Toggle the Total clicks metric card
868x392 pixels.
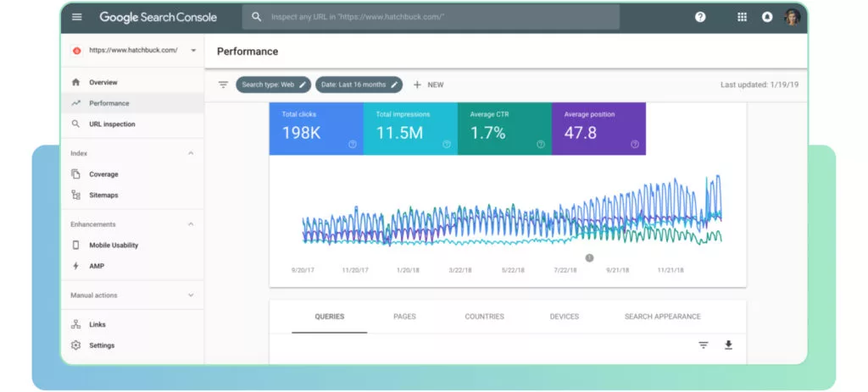coord(317,129)
